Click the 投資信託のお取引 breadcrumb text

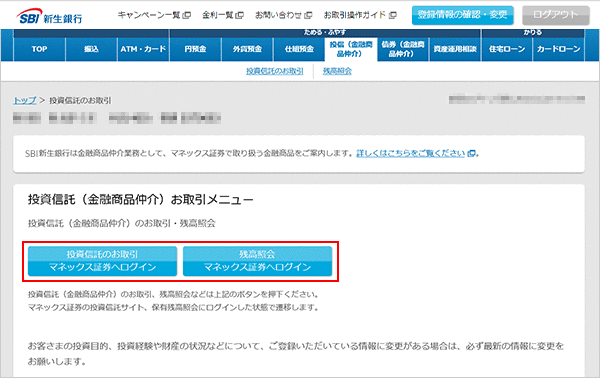[x=80, y=100]
